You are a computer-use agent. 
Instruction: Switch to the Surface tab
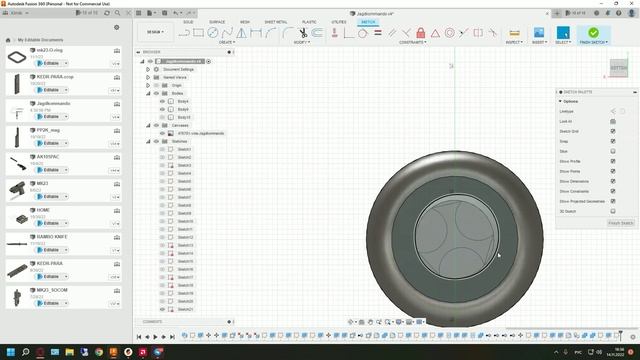[217, 22]
